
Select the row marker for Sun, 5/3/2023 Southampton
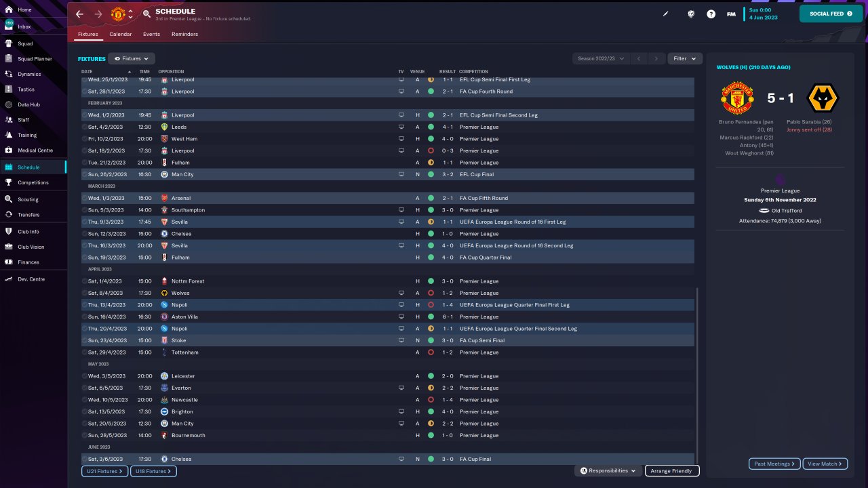85,210
